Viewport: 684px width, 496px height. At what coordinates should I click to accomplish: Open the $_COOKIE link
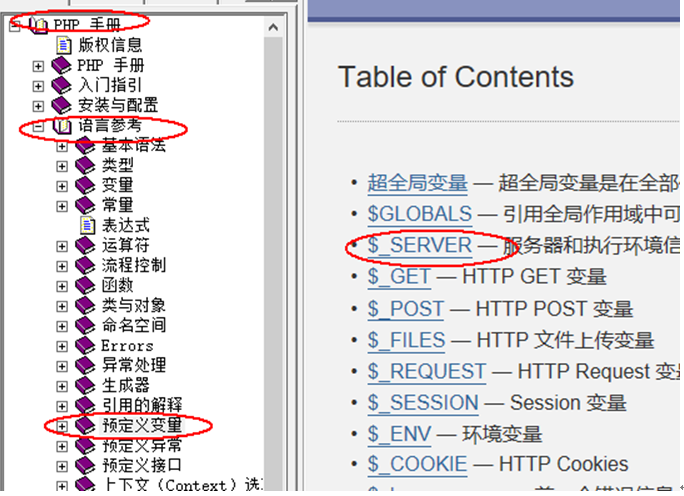point(417,464)
